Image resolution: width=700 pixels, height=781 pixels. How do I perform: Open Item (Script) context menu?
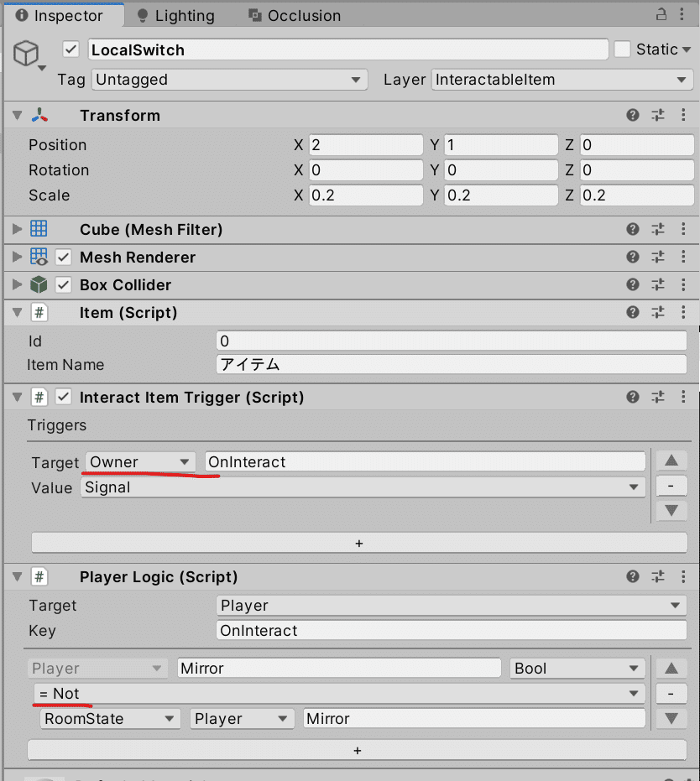683,312
